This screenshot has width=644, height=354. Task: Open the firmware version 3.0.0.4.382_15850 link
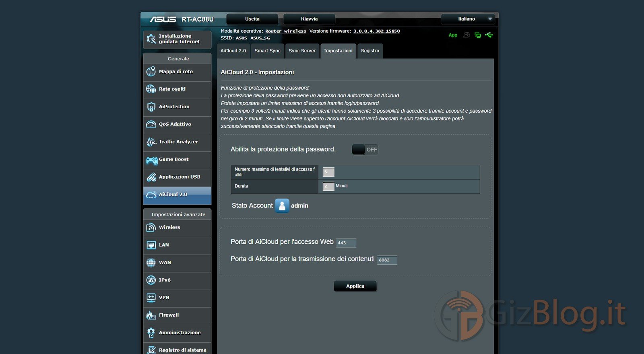point(376,31)
